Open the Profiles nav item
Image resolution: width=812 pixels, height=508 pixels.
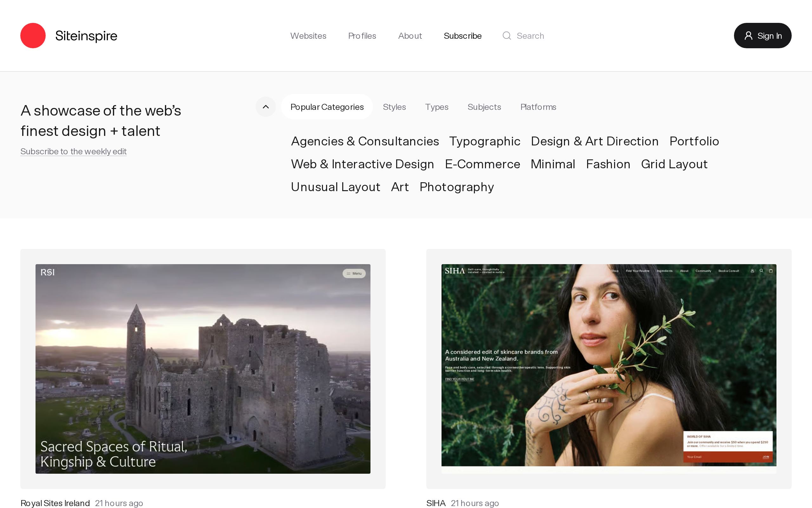362,36
